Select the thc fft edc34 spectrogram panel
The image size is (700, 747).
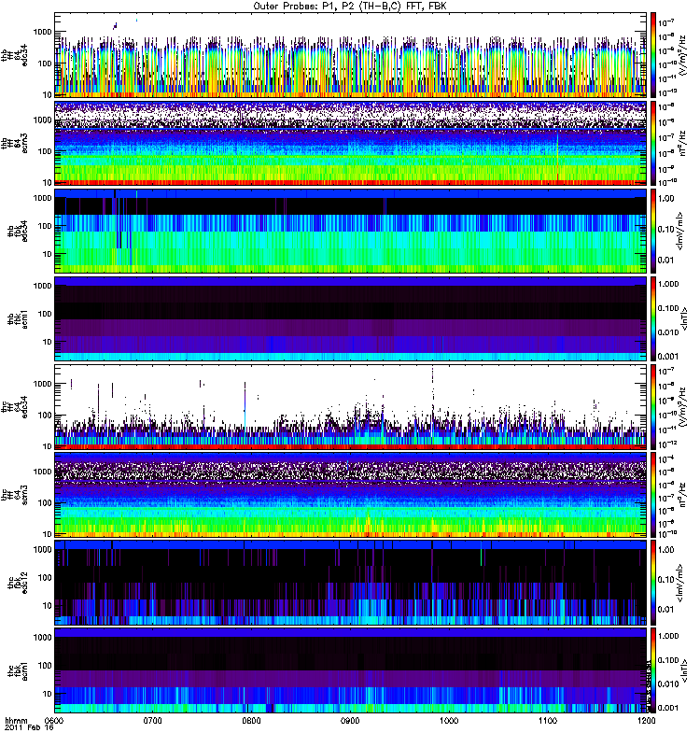(350, 406)
